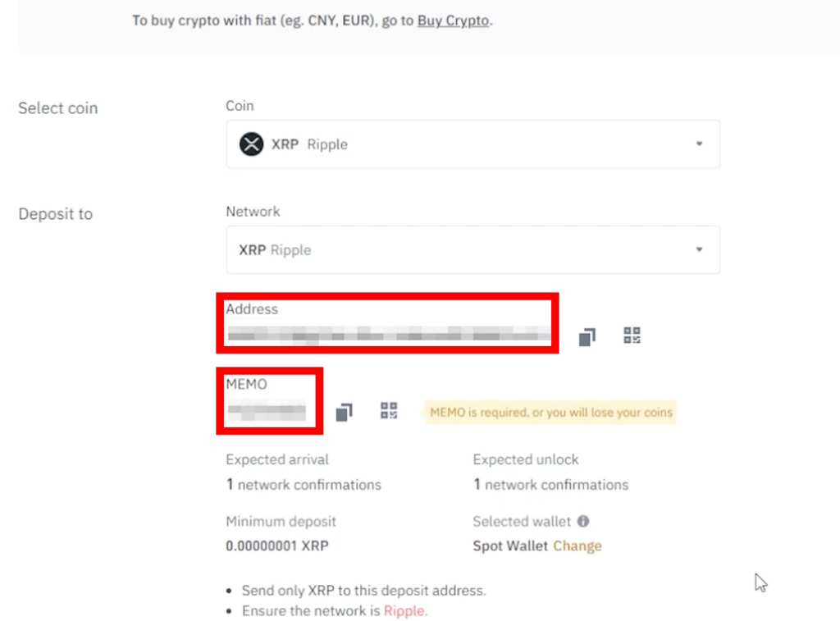Click the Selected wallet info icon

click(x=583, y=522)
